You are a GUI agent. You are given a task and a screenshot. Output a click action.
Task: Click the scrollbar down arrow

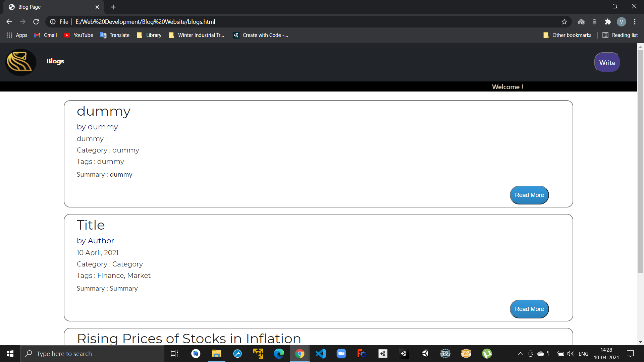point(640,342)
